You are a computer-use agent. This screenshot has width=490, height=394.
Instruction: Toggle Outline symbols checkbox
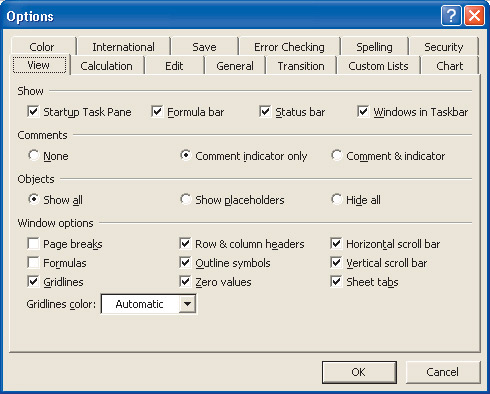click(x=185, y=262)
